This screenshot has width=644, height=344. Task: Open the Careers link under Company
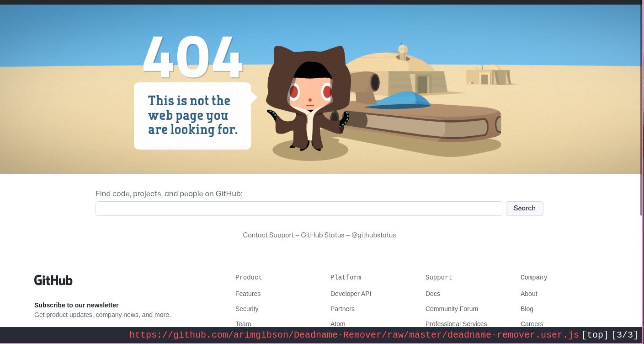pos(532,324)
